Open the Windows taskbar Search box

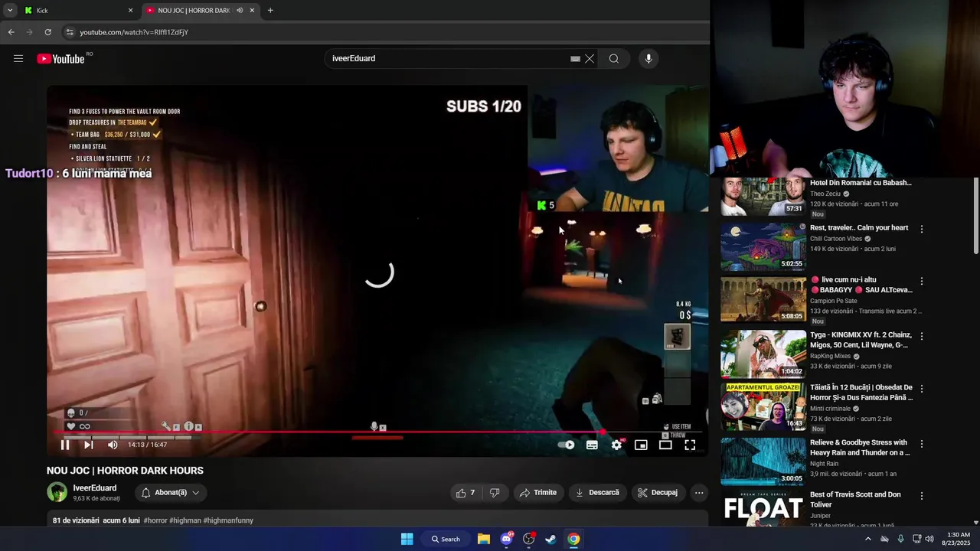[x=446, y=539]
